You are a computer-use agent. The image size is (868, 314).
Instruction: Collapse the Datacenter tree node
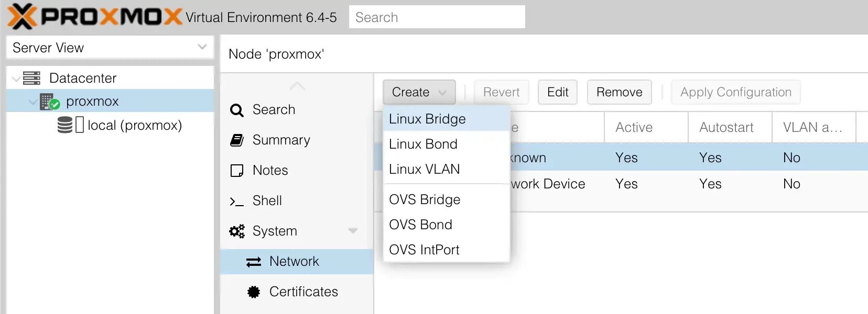16,79
